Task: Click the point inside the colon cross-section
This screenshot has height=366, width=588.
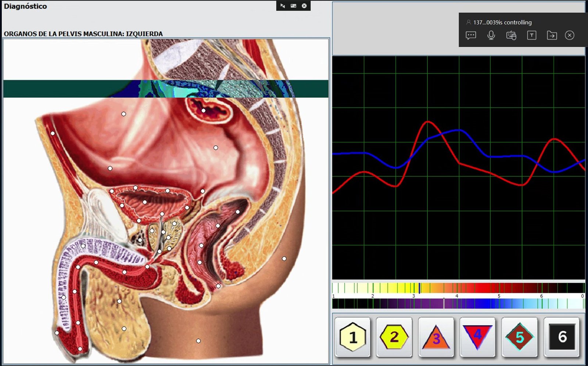Action: pyautogui.click(x=204, y=110)
